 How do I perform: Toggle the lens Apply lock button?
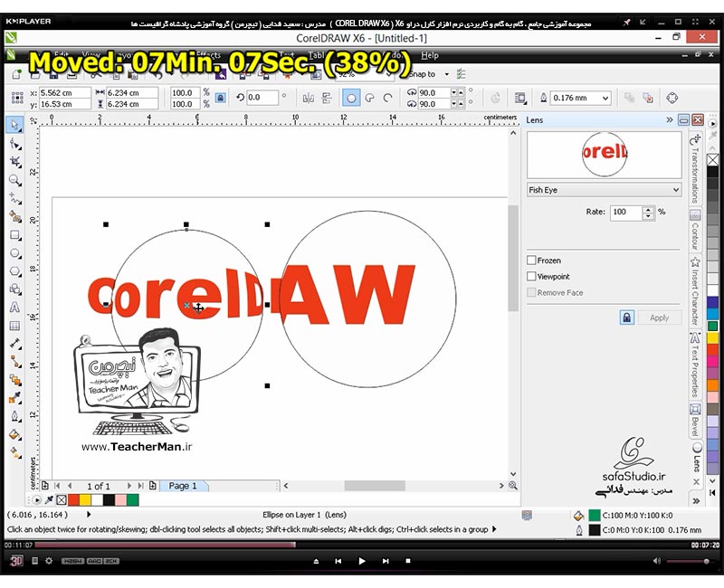(x=626, y=318)
